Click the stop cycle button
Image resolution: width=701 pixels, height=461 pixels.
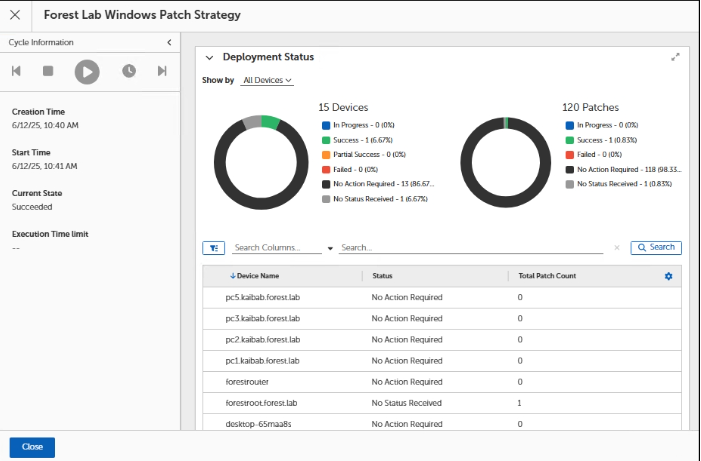pos(47,71)
